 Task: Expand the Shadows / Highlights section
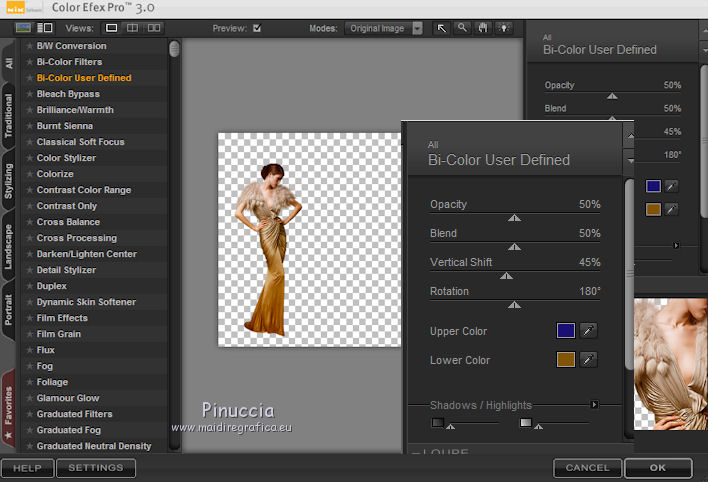point(594,405)
